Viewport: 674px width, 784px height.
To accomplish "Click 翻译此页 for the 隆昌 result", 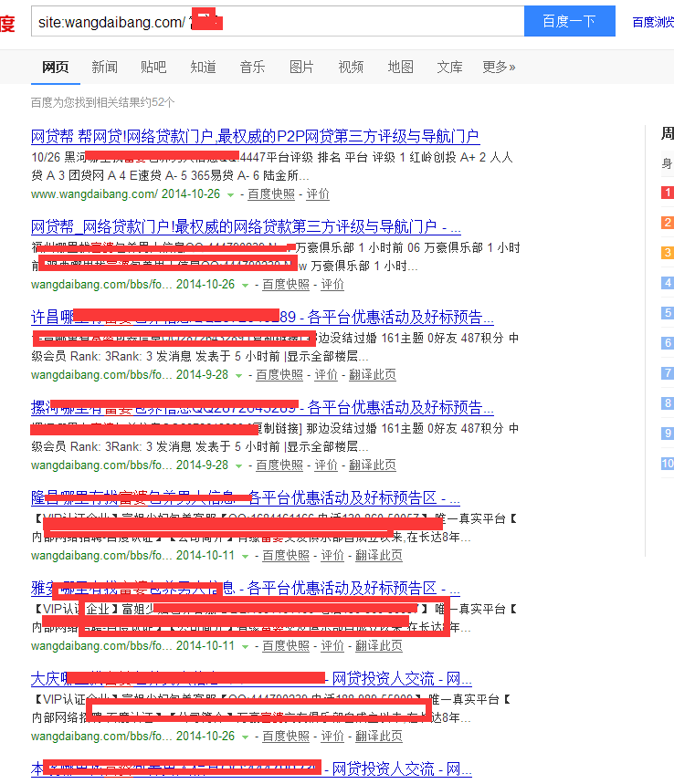I will (379, 556).
